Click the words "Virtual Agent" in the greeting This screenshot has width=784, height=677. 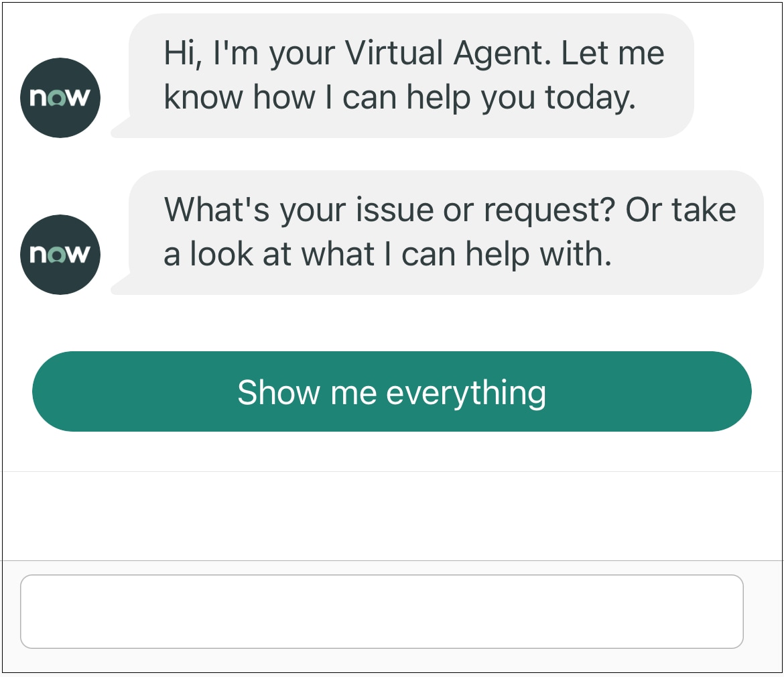448,53
